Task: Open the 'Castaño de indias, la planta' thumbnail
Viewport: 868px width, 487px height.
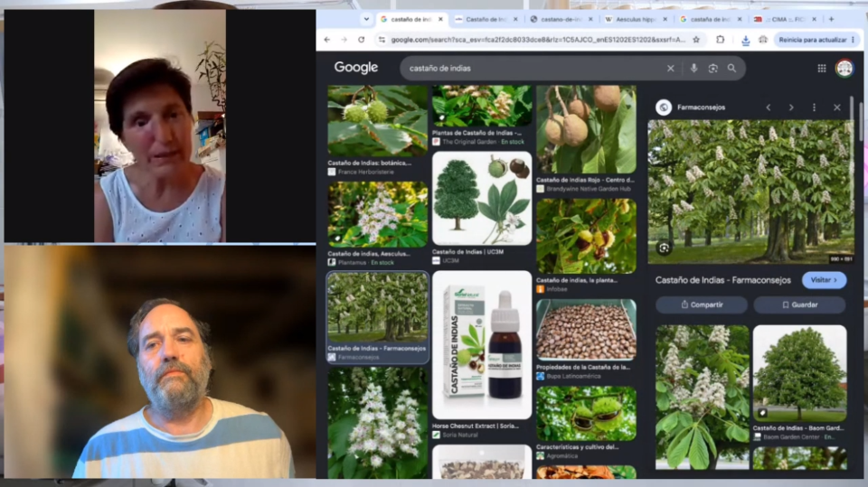Action: [x=586, y=237]
